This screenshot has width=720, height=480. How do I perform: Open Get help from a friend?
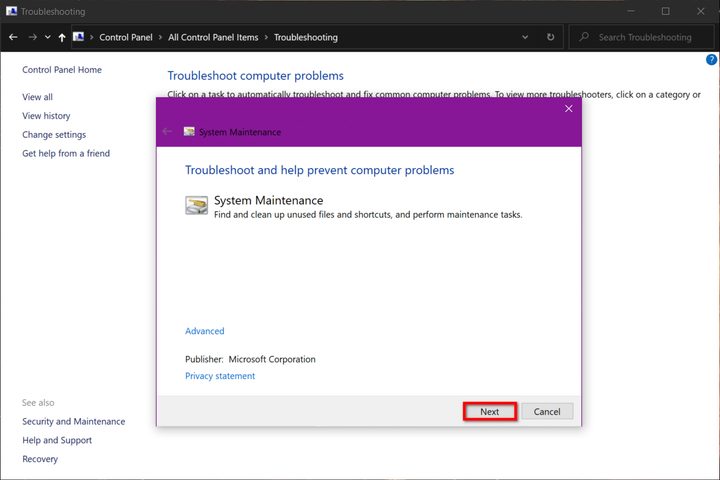(x=66, y=153)
